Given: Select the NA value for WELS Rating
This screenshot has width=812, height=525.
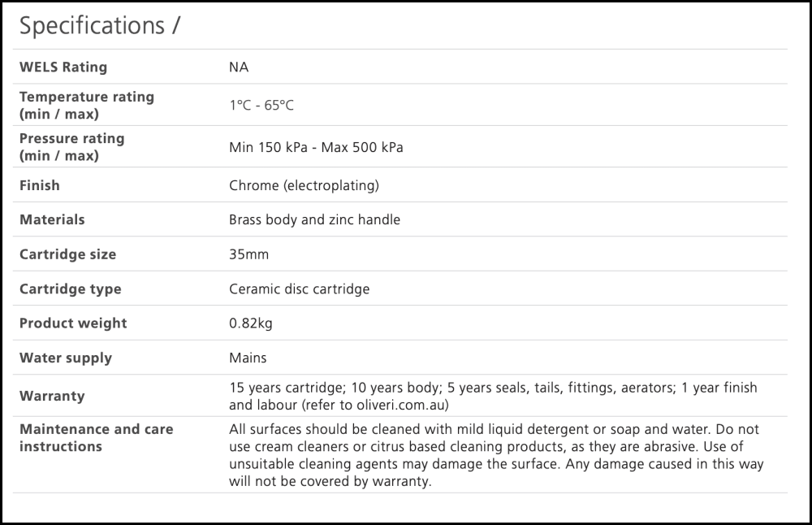Looking at the screenshot, I should (239, 67).
